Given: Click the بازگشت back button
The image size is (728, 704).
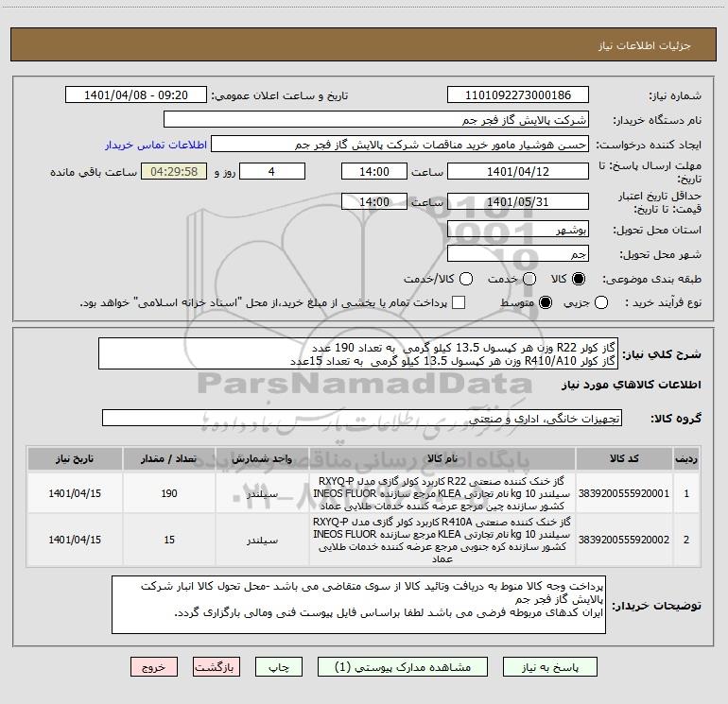Looking at the screenshot, I should point(217,667).
